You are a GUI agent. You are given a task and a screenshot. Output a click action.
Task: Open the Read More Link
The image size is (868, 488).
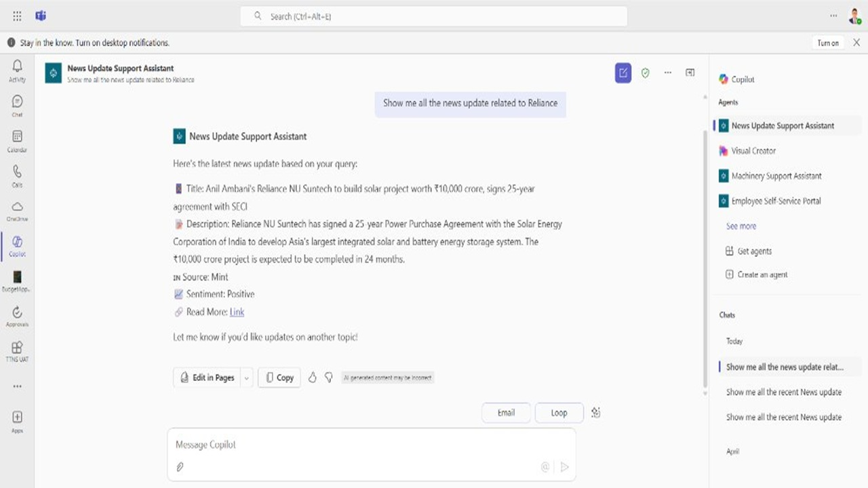coord(237,312)
